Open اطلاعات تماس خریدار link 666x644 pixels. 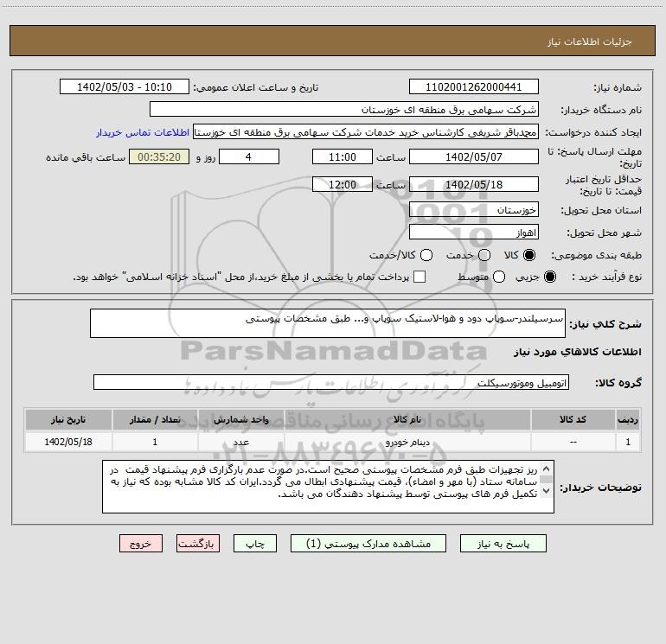tap(143, 132)
